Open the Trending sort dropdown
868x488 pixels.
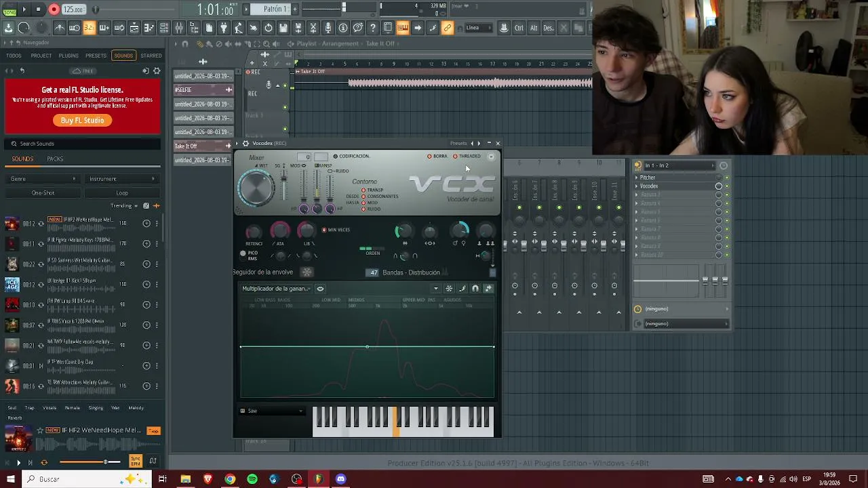[124, 205]
